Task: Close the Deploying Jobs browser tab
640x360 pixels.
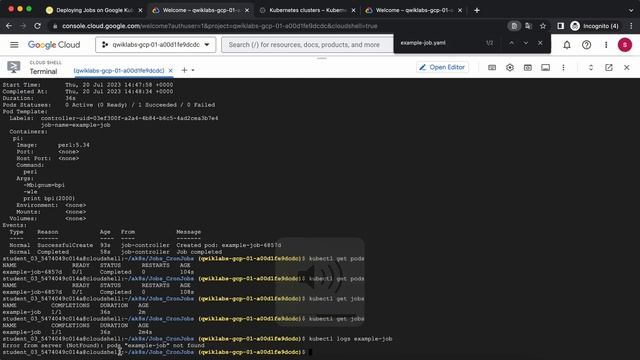Action: click(x=140, y=10)
